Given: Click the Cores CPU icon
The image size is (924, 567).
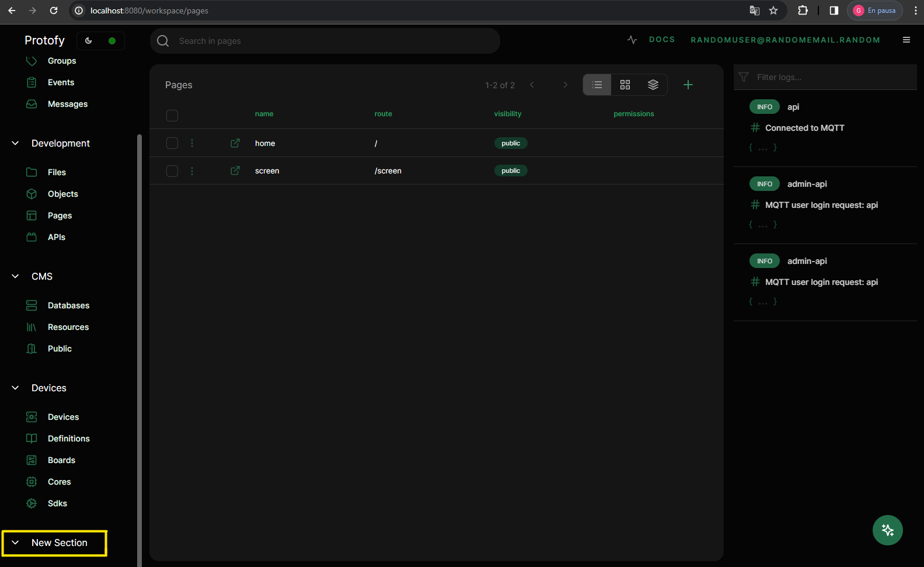Looking at the screenshot, I should 32,482.
